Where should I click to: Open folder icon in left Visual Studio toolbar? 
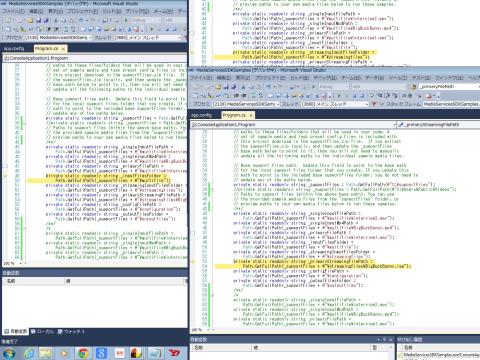(x=30, y=20)
